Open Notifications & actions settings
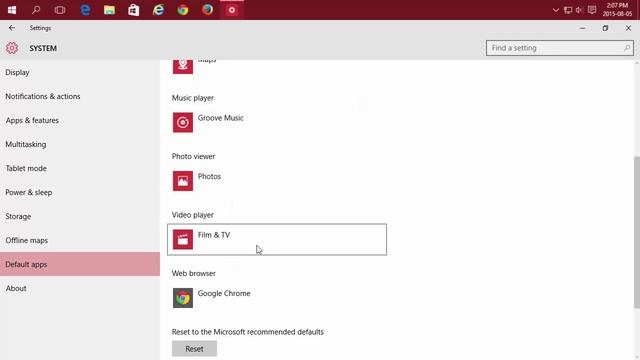640x360 pixels. (80, 96)
